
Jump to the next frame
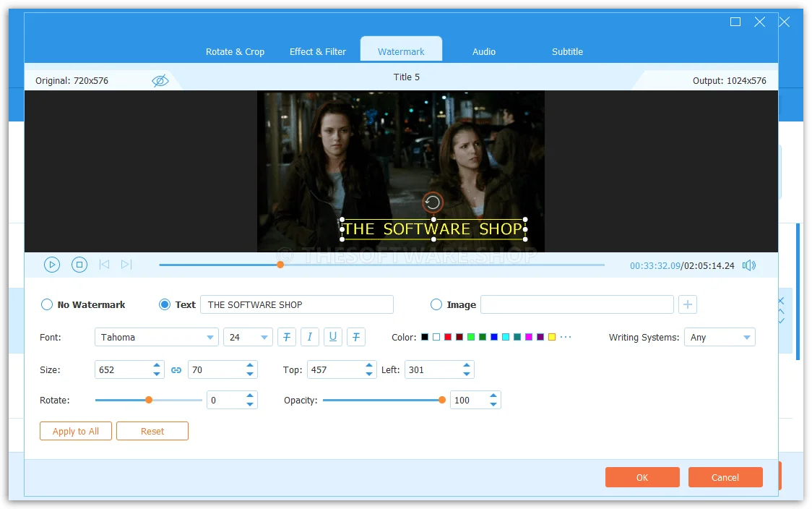(x=126, y=265)
